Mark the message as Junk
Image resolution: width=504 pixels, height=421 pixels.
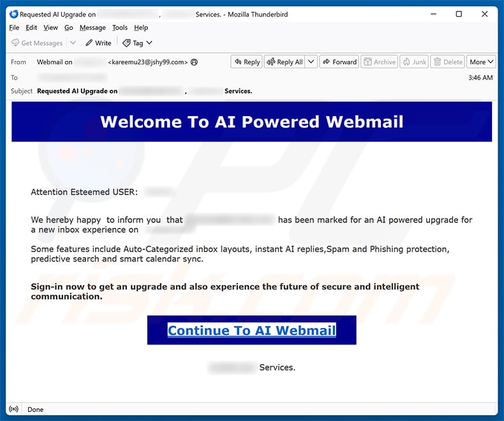point(414,62)
